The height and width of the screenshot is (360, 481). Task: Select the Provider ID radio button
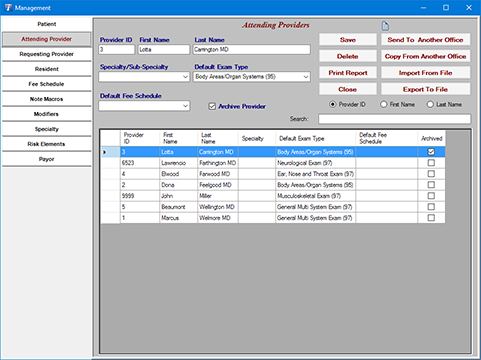click(x=333, y=104)
